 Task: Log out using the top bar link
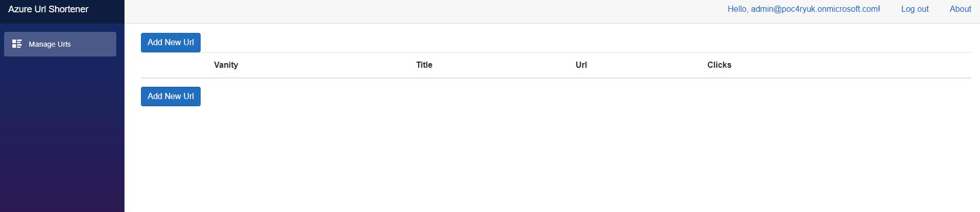point(915,9)
